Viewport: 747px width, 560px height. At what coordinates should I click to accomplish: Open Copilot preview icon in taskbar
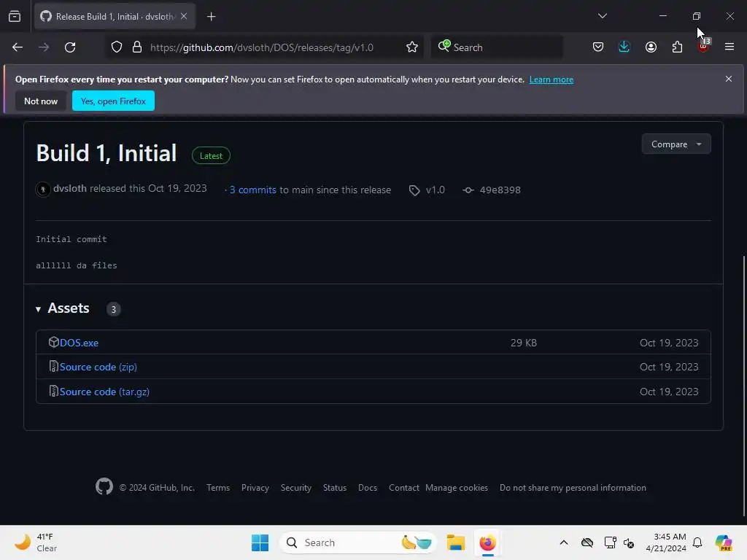pos(724,542)
